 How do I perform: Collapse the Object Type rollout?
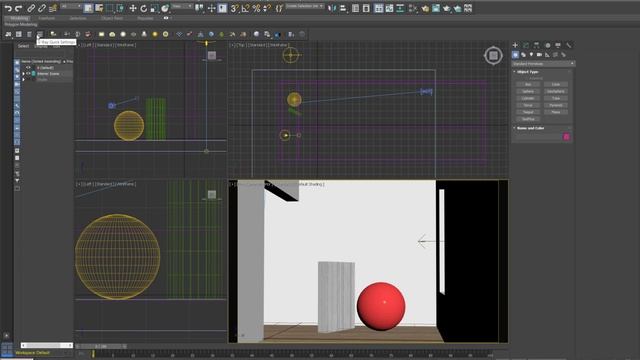pyautogui.click(x=527, y=72)
